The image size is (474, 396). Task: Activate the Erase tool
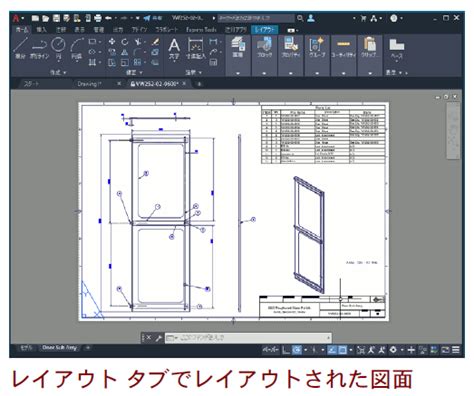pos(155,41)
